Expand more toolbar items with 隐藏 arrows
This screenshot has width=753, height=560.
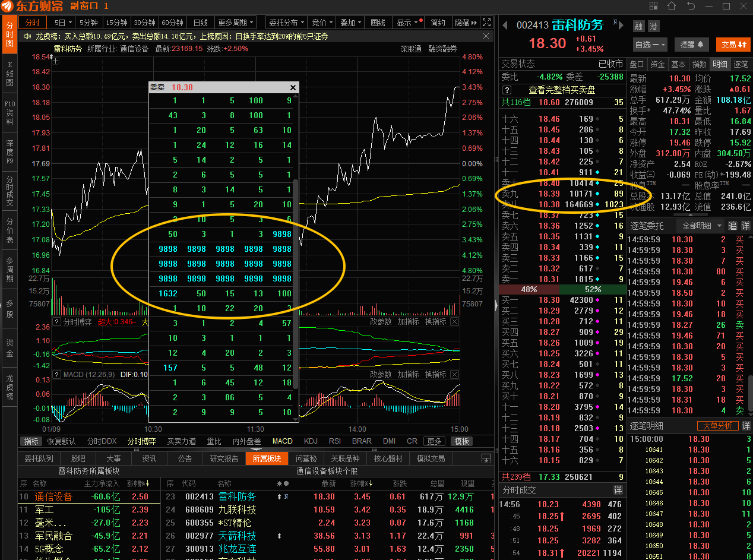click(466, 23)
